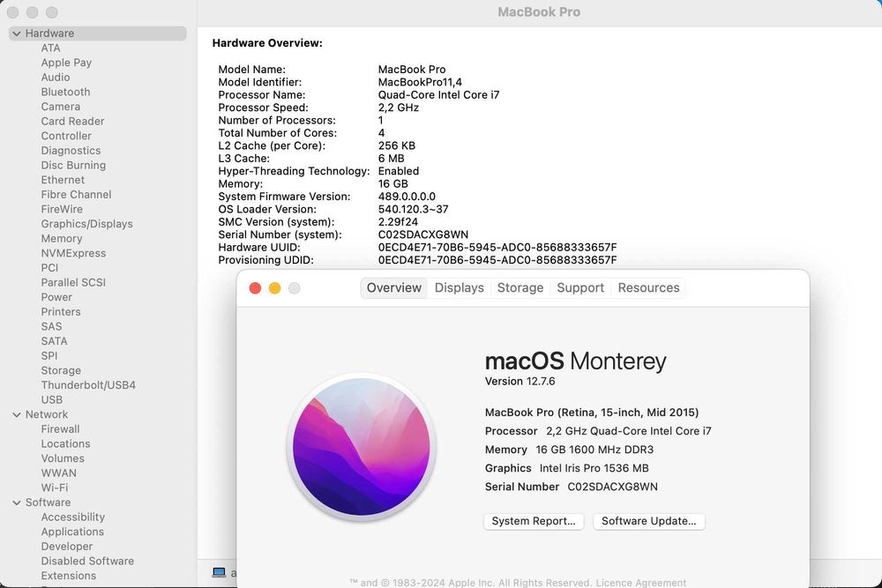The width and height of the screenshot is (882, 588).
Task: Select Graphics/Displays in the sidebar
Action: (x=86, y=224)
